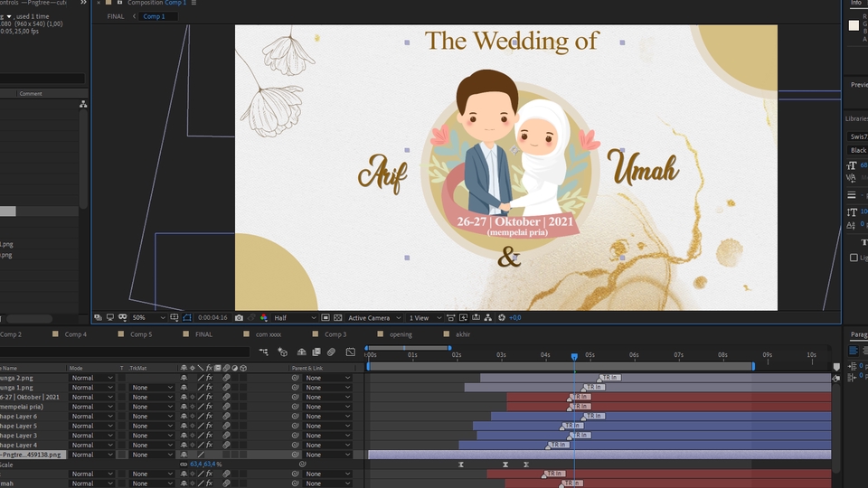Toggle continuous rasterize for Shape Layer 6
This screenshot has width=868, height=488.
(x=193, y=417)
